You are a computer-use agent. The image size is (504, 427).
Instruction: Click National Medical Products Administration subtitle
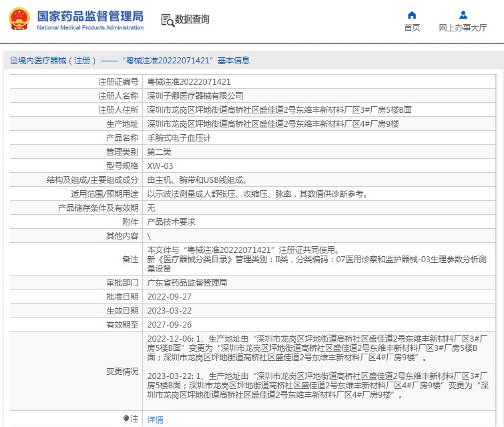pyautogui.click(x=90, y=27)
